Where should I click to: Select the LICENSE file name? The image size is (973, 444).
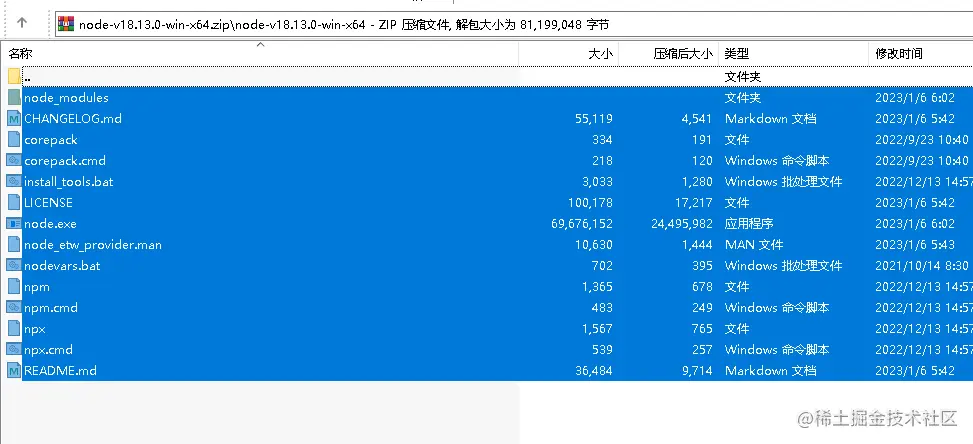(48, 203)
